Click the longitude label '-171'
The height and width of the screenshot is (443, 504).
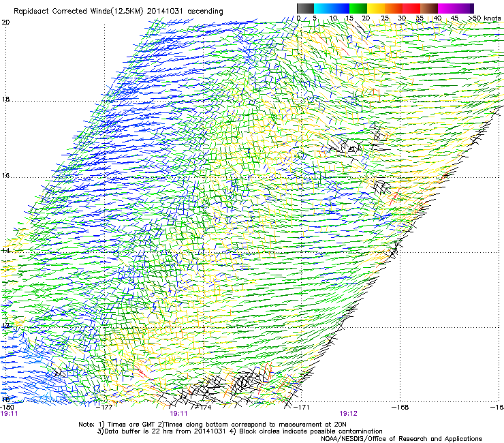(302, 408)
